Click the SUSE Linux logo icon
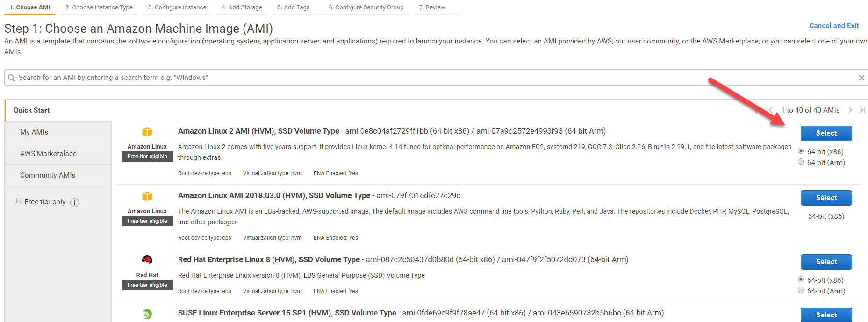The width and height of the screenshot is (868, 322). (x=147, y=314)
